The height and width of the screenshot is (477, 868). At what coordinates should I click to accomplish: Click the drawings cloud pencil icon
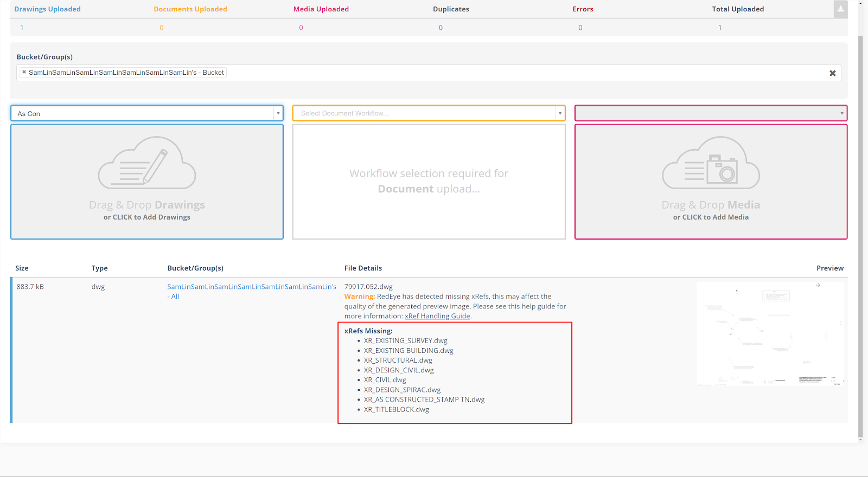[146, 163]
